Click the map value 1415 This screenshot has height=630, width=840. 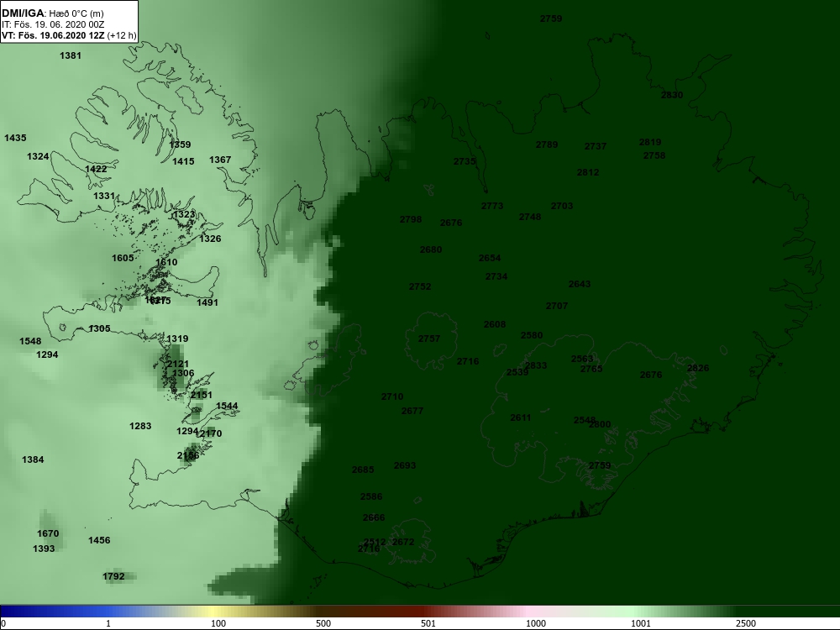coord(183,160)
